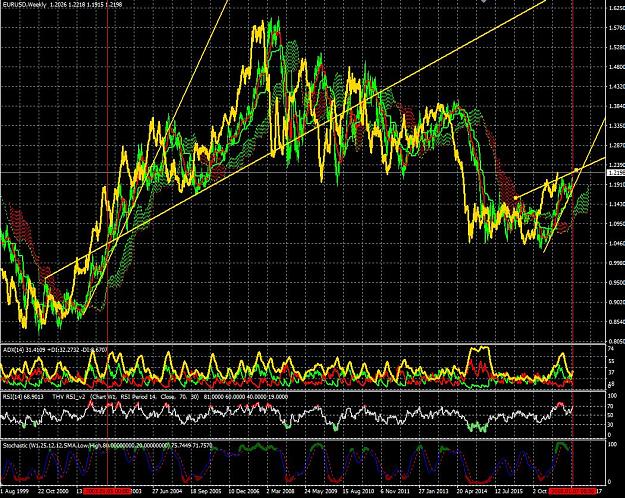This screenshot has width=625, height=498.
Task: Click the 15 Aug 2010 date label
Action: 359,491
